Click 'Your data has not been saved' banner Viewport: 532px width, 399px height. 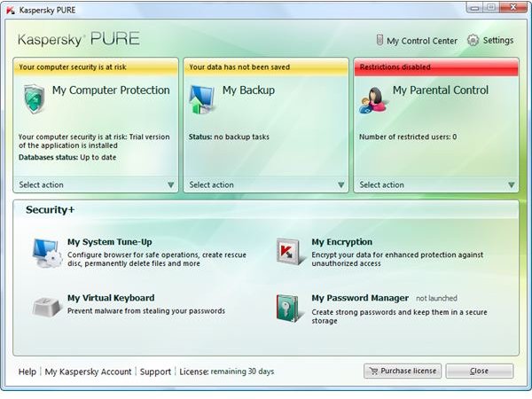pos(266,67)
